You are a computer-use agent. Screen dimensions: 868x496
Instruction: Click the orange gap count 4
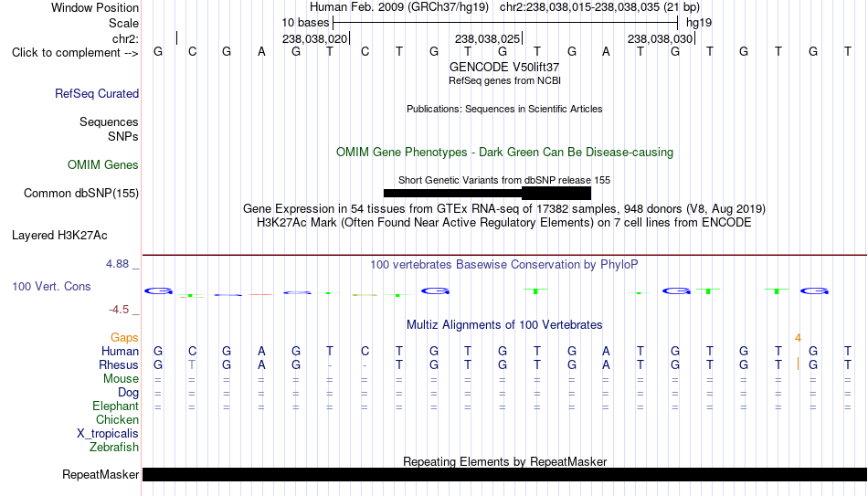click(x=798, y=338)
